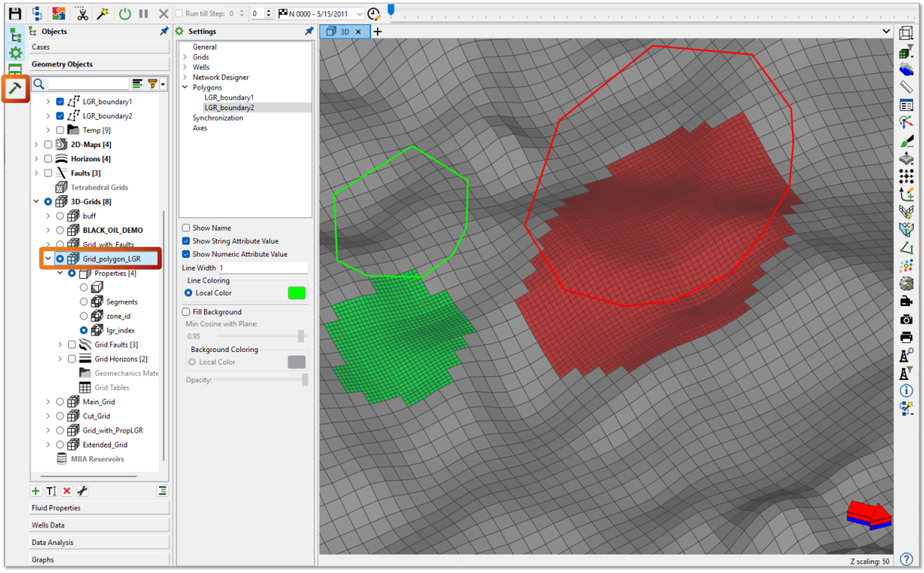Expand the Faults [3] tree node
This screenshot has width=924, height=573.
point(36,173)
